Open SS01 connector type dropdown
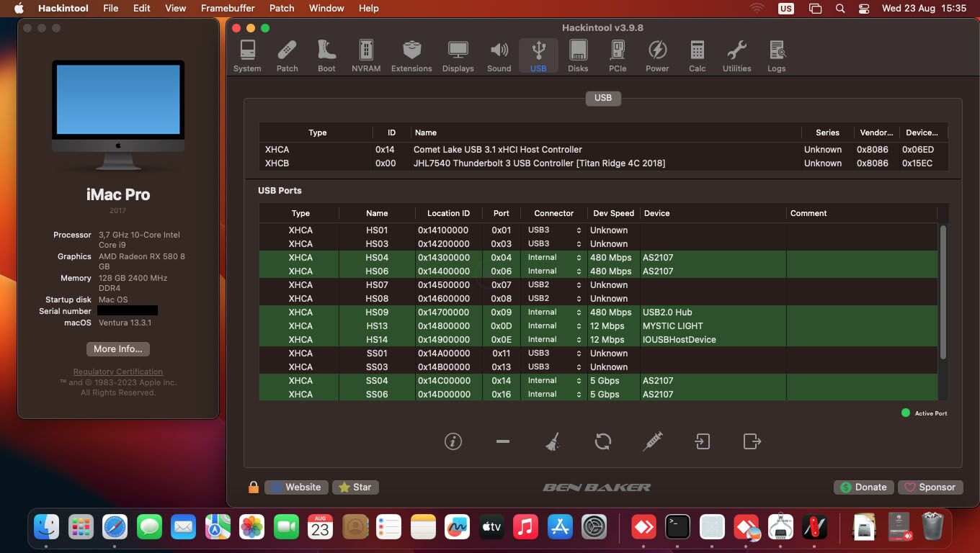The image size is (980, 553). pyautogui.click(x=554, y=354)
